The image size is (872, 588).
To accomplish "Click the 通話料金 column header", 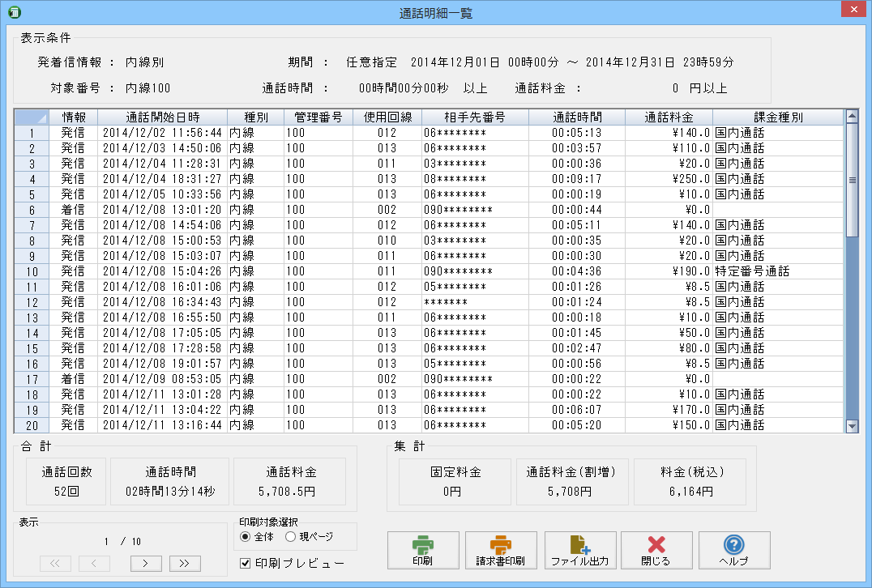I will [669, 117].
